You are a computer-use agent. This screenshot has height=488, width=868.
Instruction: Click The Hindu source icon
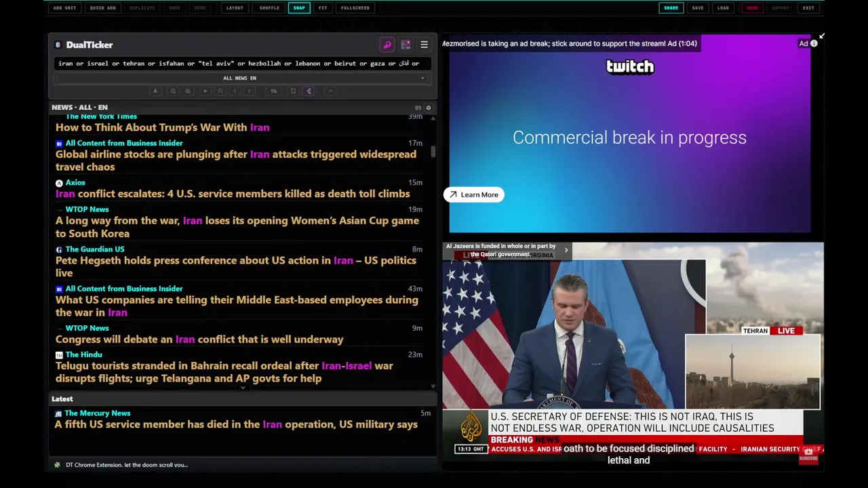(x=59, y=354)
